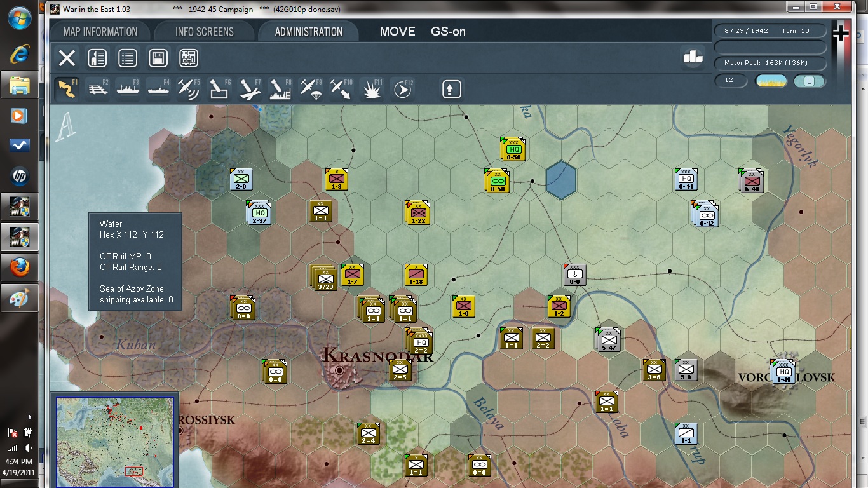The image size is (868, 488).
Task: Click the weather condition swatch
Action: tap(771, 81)
